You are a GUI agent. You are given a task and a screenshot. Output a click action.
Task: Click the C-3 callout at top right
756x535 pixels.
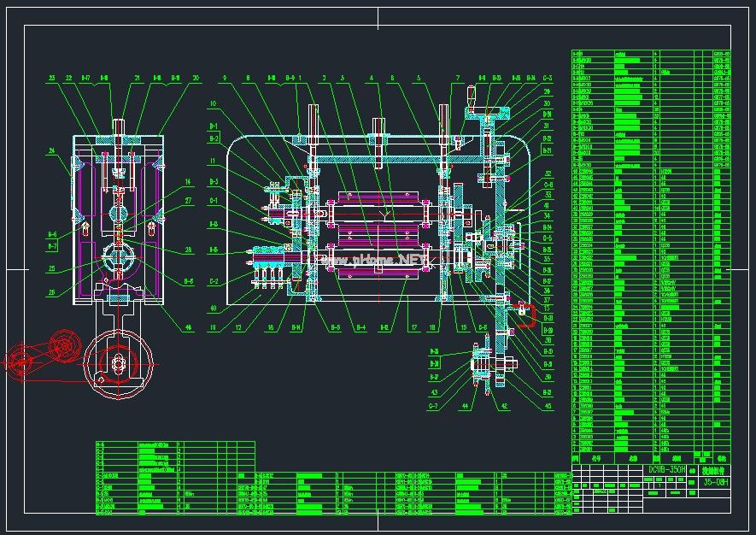point(546,77)
